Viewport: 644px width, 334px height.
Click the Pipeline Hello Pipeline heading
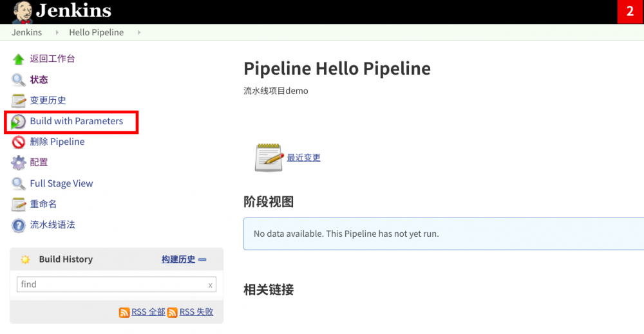tap(337, 68)
